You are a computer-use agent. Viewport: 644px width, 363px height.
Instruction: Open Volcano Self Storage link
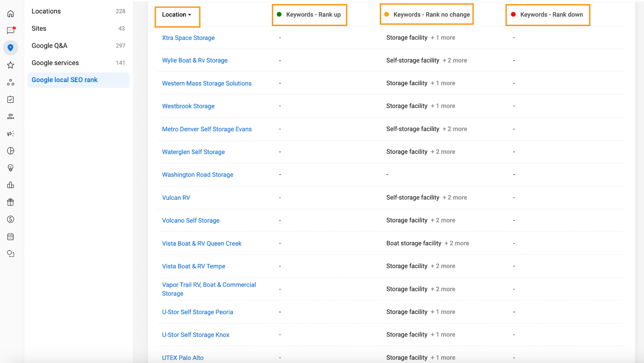(191, 221)
